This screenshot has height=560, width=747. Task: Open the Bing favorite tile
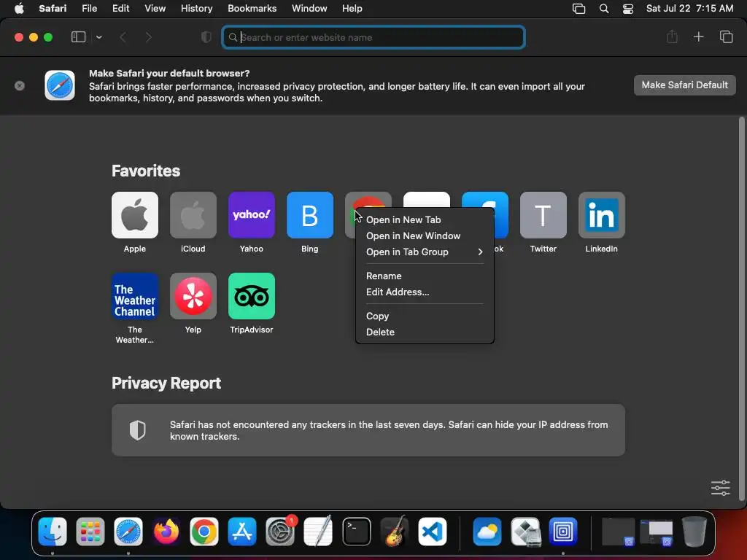click(x=309, y=215)
